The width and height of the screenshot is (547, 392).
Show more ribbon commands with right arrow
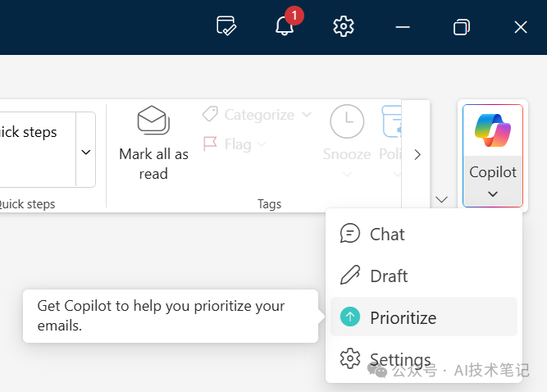click(x=417, y=154)
